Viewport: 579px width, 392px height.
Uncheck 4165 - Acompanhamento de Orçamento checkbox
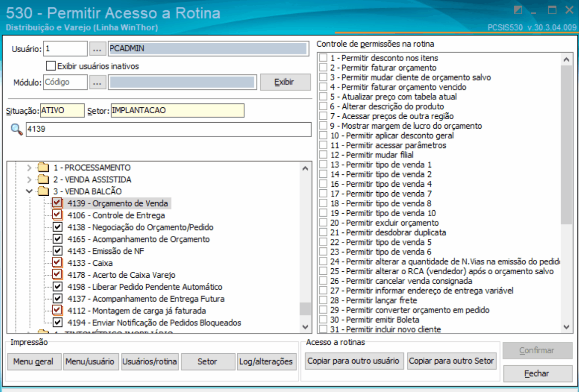(x=57, y=239)
